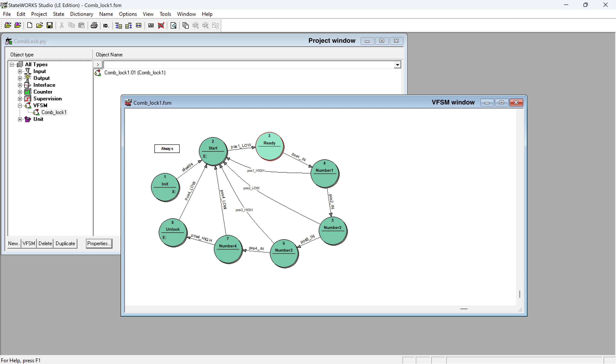Screen dimensions: 616x364
Task: Expand the Counter tree node
Action: [x=20, y=92]
